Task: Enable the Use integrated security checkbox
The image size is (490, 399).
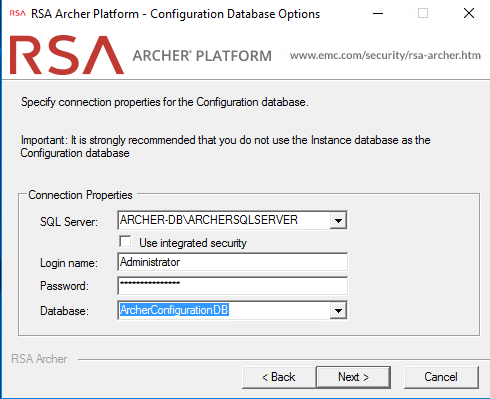Action: (125, 242)
